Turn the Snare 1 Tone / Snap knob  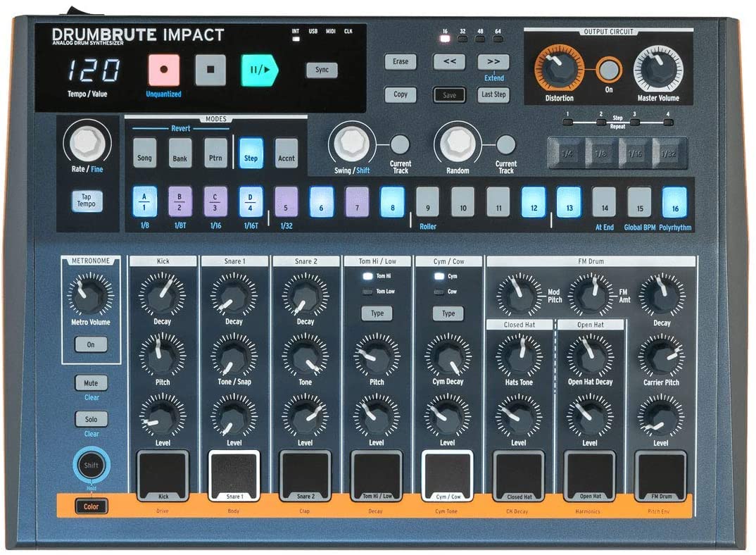(234, 355)
